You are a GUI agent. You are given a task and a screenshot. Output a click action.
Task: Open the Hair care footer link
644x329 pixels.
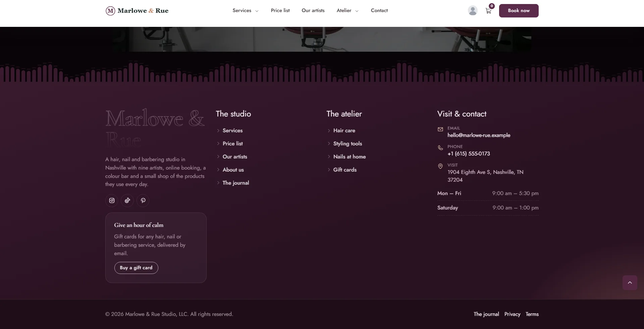tap(344, 131)
